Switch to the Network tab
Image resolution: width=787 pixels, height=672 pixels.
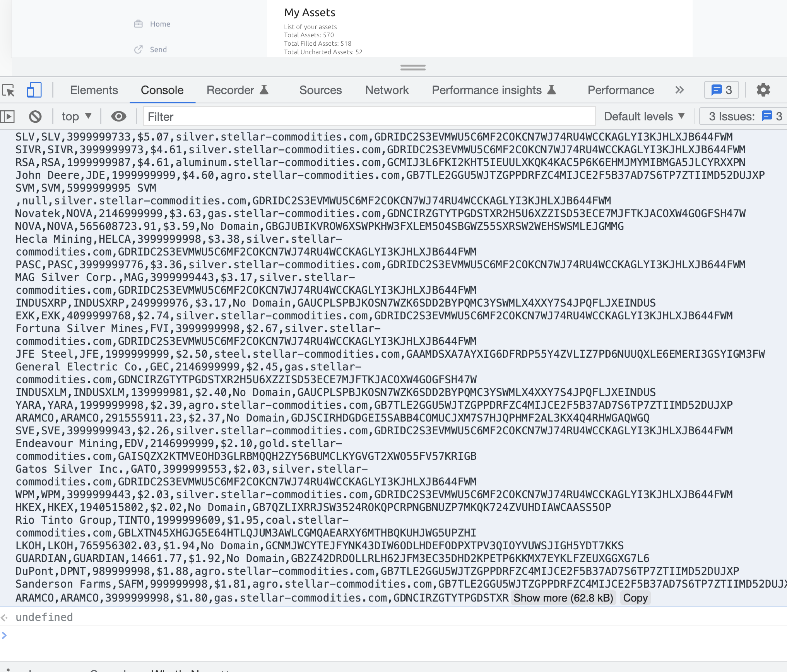pyautogui.click(x=387, y=90)
